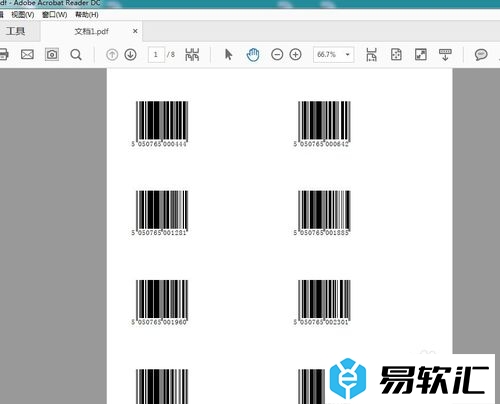Click the Print icon in toolbar
The image size is (500, 404).
coord(3,54)
